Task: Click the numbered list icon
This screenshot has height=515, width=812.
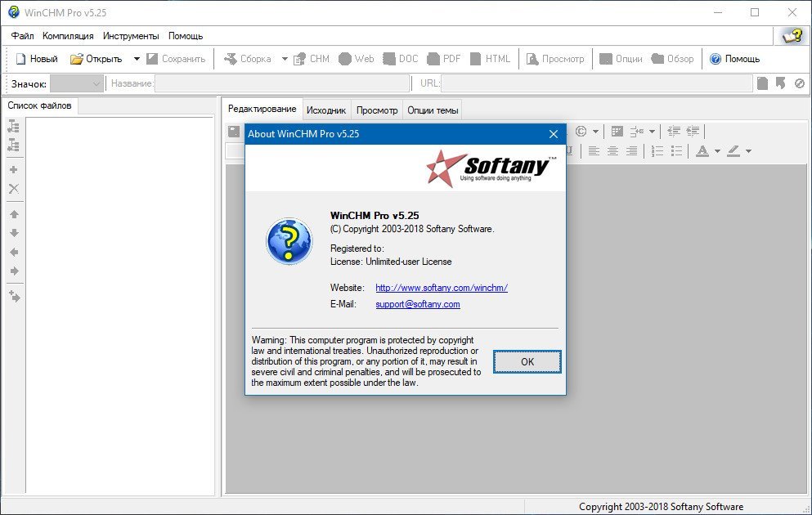Action: (657, 151)
